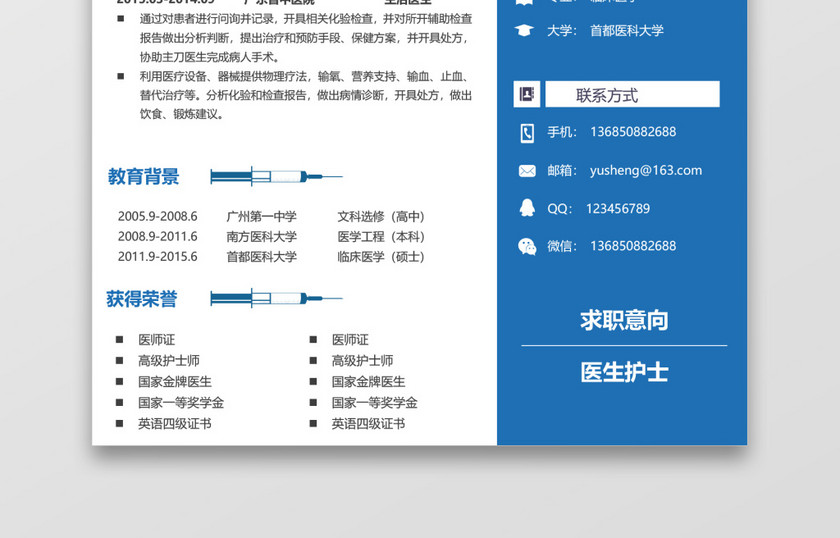Click the 微信: label

pos(562,246)
